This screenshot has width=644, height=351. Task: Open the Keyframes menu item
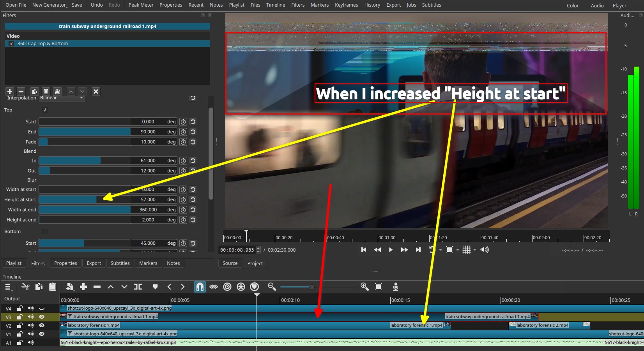point(346,5)
